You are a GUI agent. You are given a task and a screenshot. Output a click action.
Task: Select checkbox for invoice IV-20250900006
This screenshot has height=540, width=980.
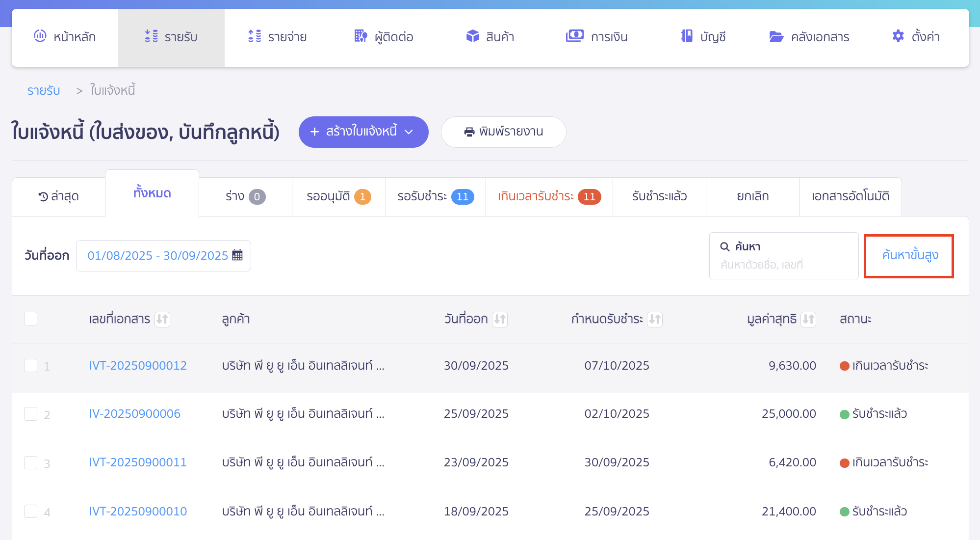click(x=31, y=414)
